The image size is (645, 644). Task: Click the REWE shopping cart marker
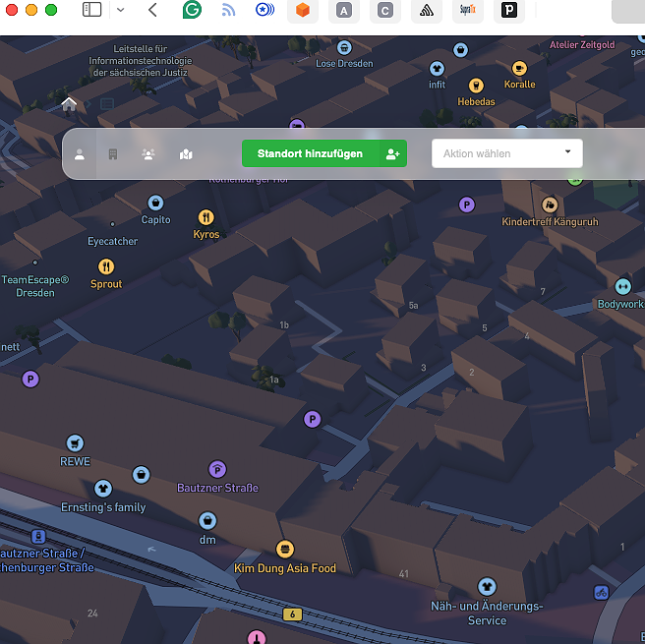coord(74,443)
